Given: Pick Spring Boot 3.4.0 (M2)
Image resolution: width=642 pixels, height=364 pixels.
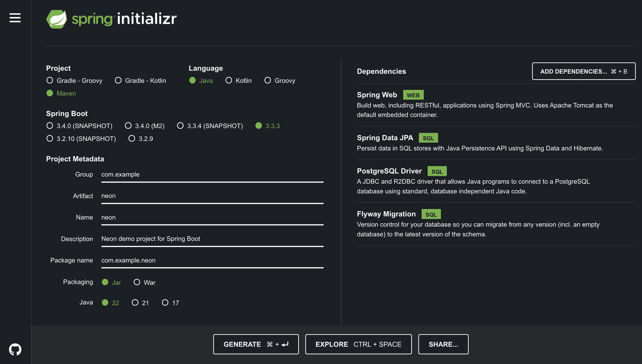Looking at the screenshot, I should [128, 126].
